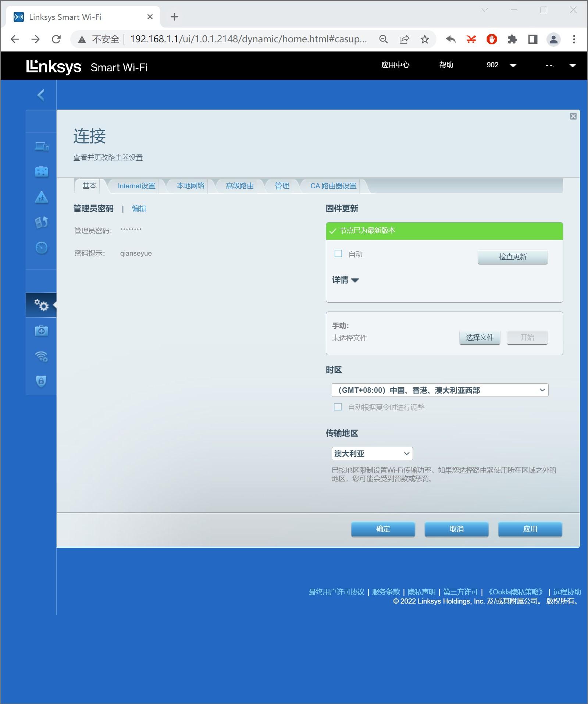Open the 第三方许可 link
Viewport: 588px width, 704px height.
point(460,592)
